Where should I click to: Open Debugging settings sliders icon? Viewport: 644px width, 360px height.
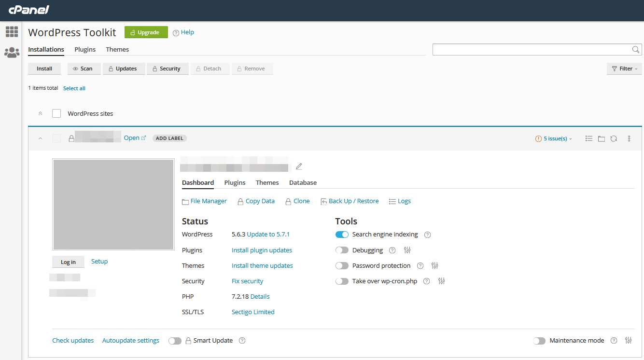coord(407,250)
